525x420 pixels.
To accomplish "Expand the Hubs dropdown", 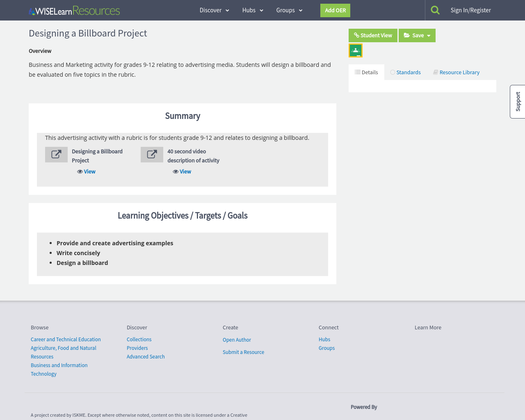I will (253, 10).
